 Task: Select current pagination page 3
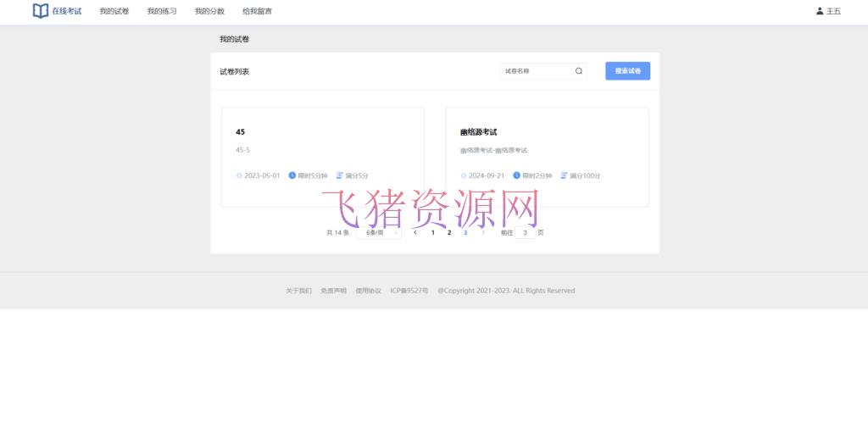(465, 232)
